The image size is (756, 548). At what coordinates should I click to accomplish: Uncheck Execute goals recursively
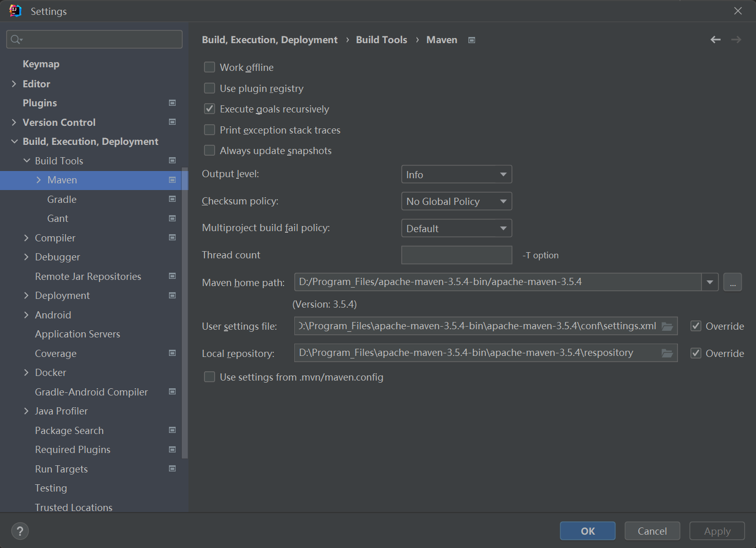tap(210, 109)
